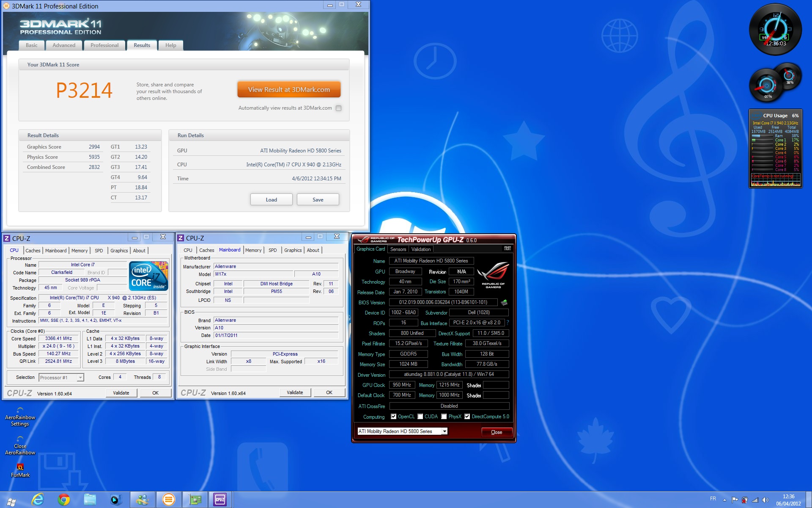Open Caches tab in left CPU-Z window

tap(33, 251)
